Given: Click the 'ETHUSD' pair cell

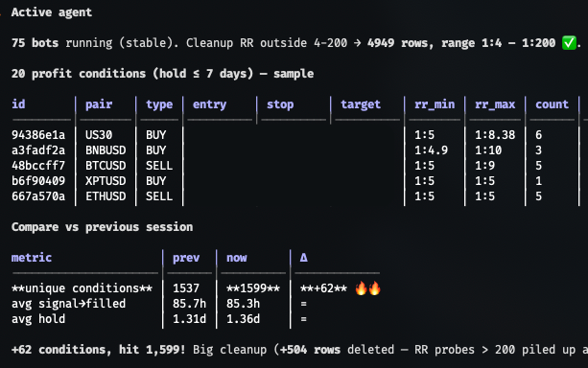Looking at the screenshot, I should point(106,196).
